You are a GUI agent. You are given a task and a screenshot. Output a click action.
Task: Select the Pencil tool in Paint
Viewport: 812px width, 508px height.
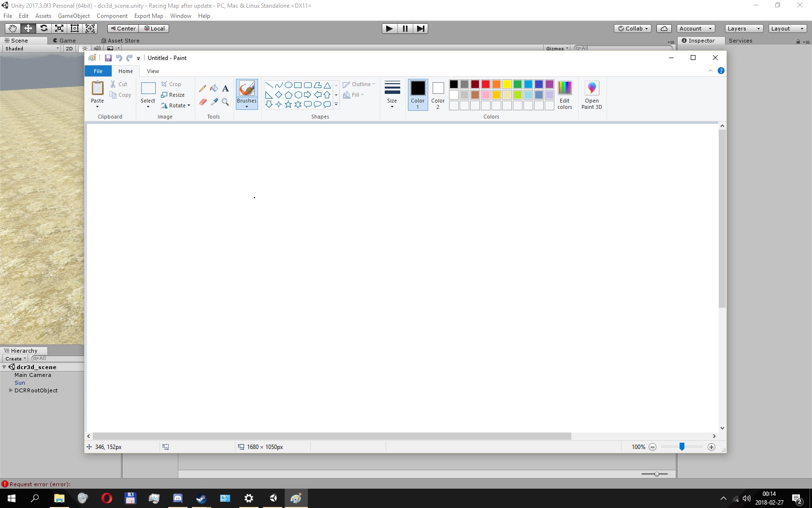pos(203,89)
